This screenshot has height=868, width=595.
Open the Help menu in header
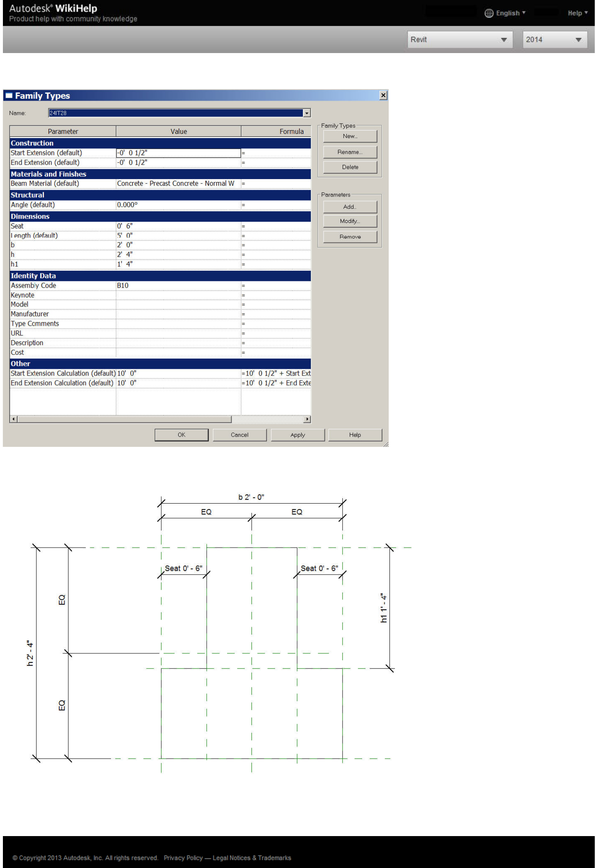[x=578, y=13]
